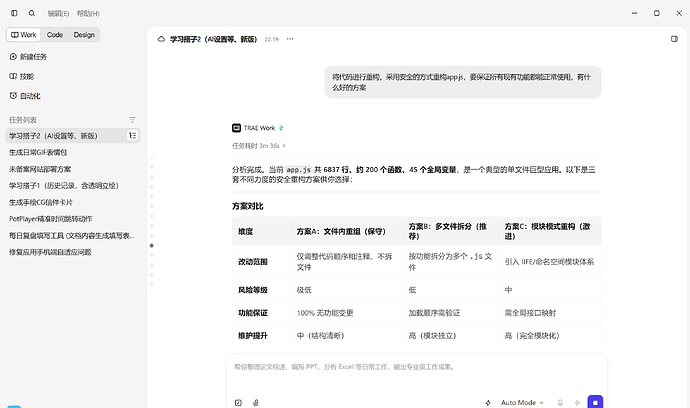Click the 加载顺序需验证 cell
This screenshot has width=690, height=408.
point(451,313)
